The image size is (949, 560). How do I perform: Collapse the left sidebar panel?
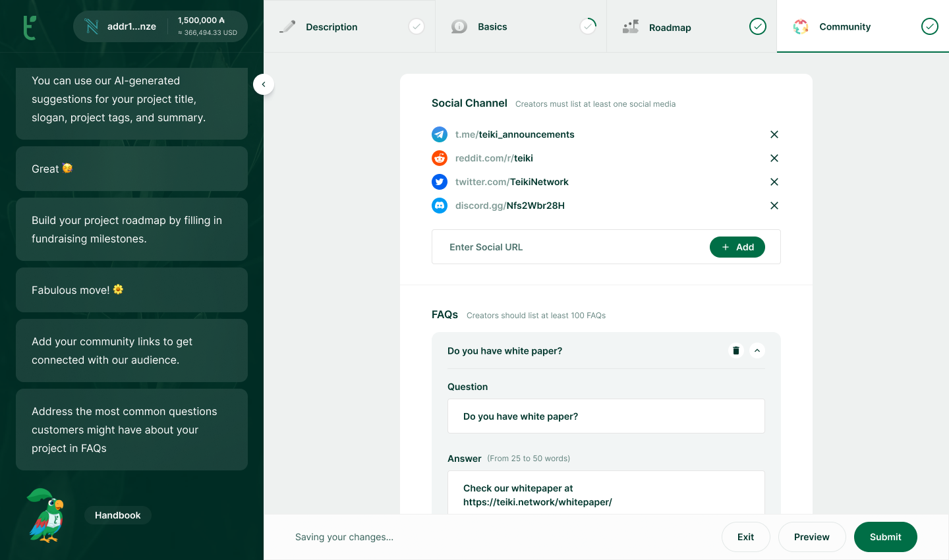264,84
